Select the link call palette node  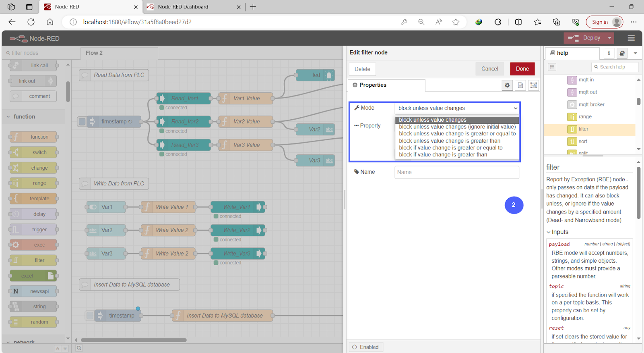[x=33, y=66]
